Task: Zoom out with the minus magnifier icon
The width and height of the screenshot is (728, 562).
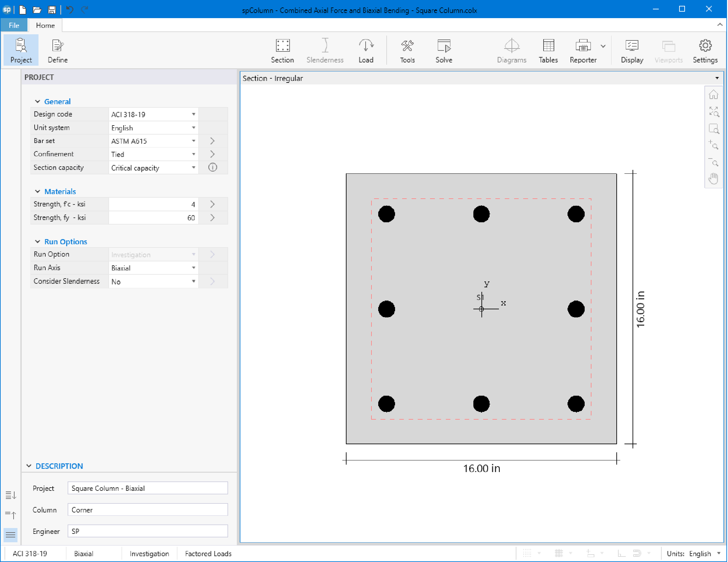Action: click(713, 162)
